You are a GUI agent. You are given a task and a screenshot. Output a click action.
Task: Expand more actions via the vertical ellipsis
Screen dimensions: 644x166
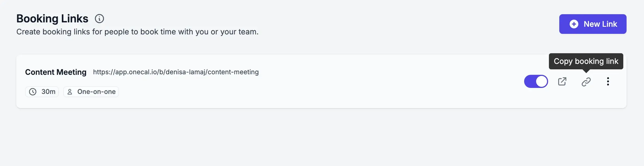pyautogui.click(x=608, y=81)
